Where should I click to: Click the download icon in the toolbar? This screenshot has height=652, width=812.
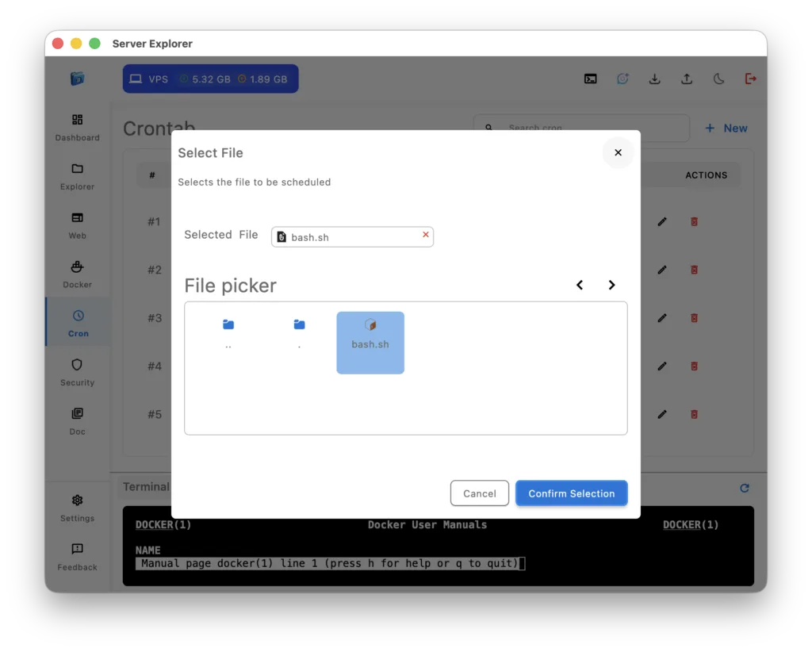[654, 79]
